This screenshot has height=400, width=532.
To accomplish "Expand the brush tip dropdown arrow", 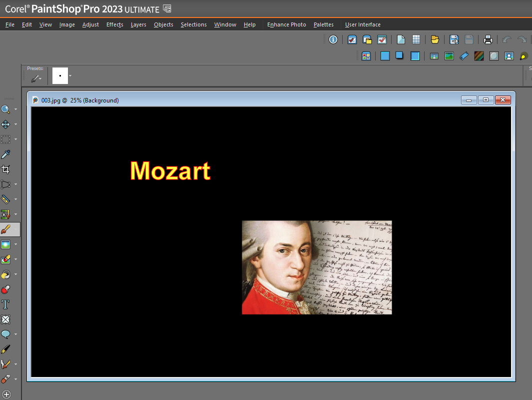I will point(70,76).
